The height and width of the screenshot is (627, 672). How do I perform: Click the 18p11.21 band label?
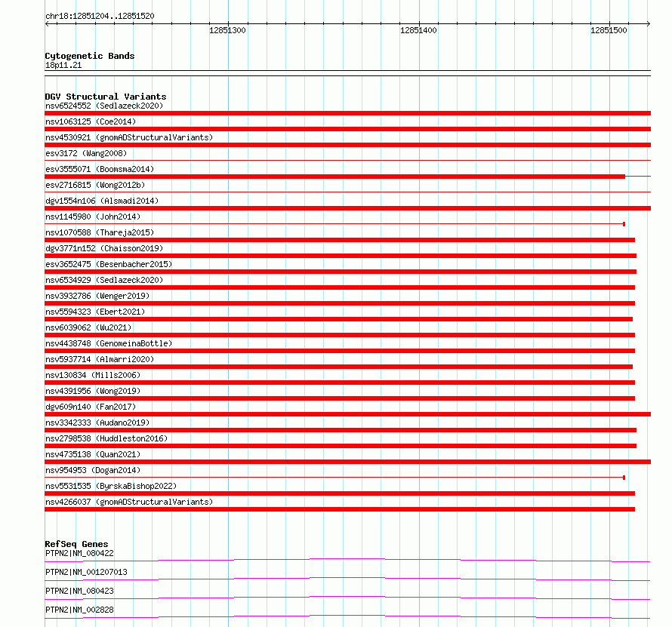(x=63, y=65)
